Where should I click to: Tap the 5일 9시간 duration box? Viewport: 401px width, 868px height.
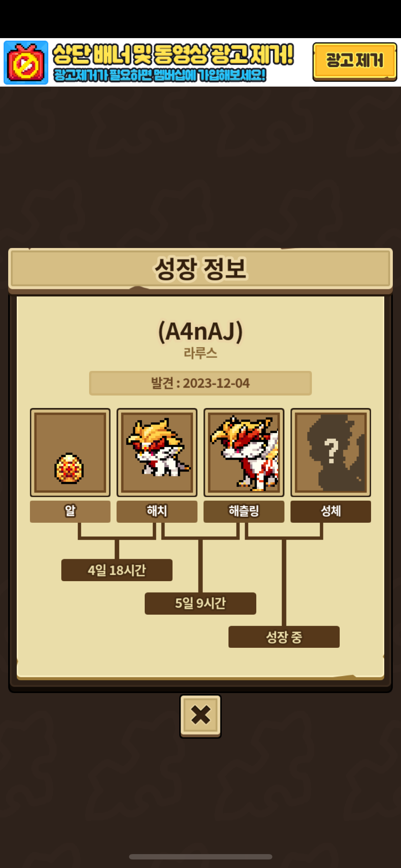[200, 603]
